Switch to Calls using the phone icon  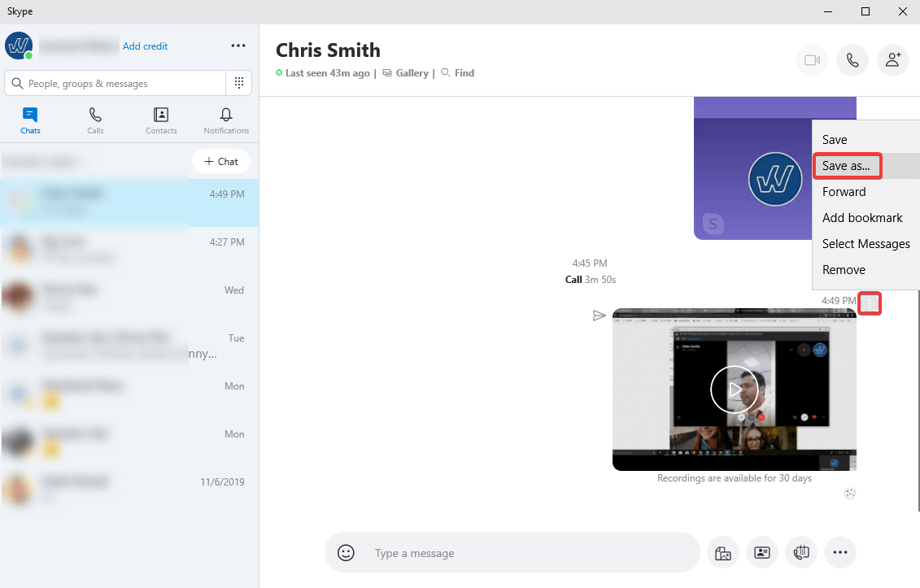[95, 120]
